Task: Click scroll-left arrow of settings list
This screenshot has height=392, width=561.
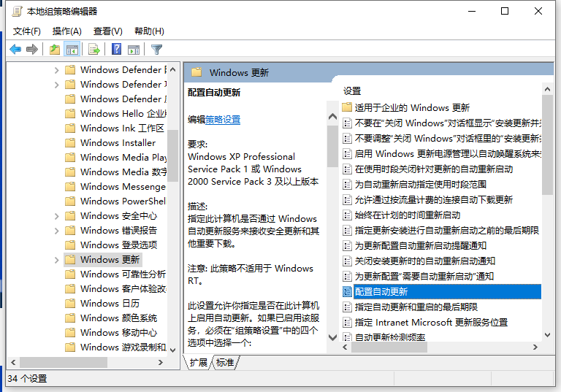Action: [345, 347]
